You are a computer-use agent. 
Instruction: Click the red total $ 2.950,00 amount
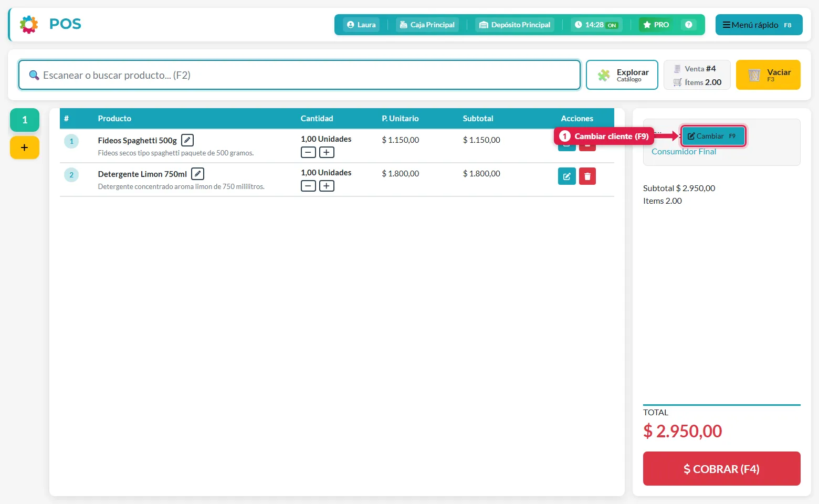coord(682,431)
